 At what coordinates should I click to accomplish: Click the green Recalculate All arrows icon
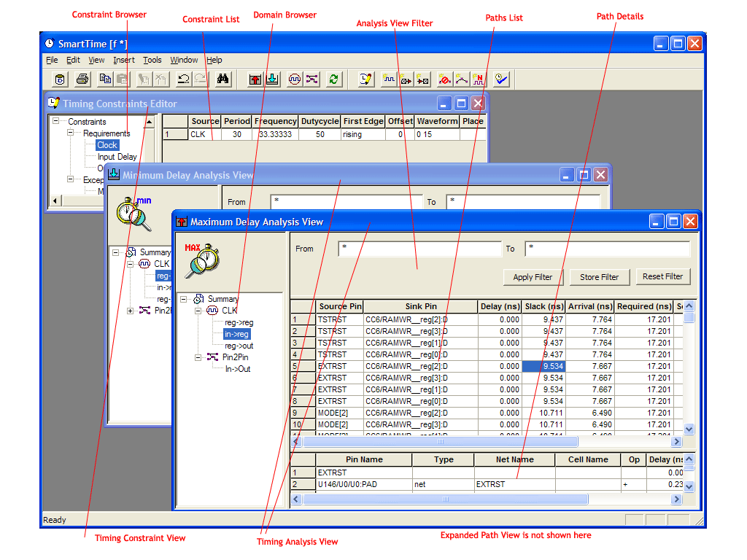point(334,79)
